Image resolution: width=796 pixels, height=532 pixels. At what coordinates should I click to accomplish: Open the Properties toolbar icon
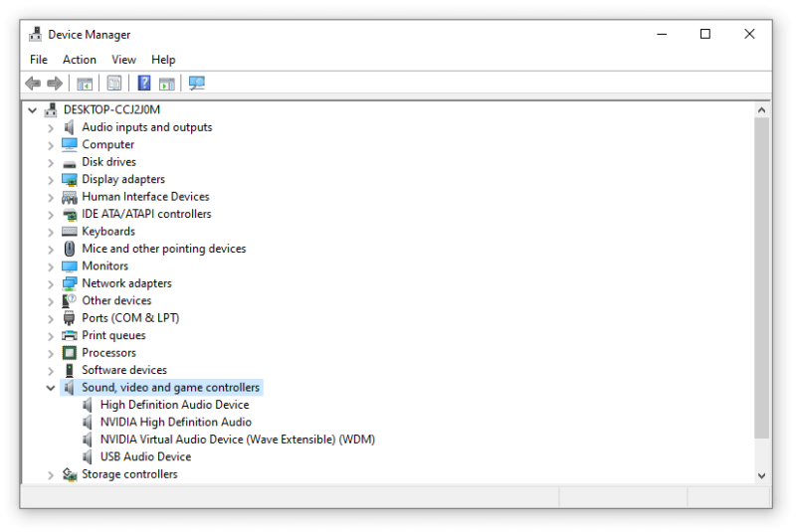click(114, 84)
